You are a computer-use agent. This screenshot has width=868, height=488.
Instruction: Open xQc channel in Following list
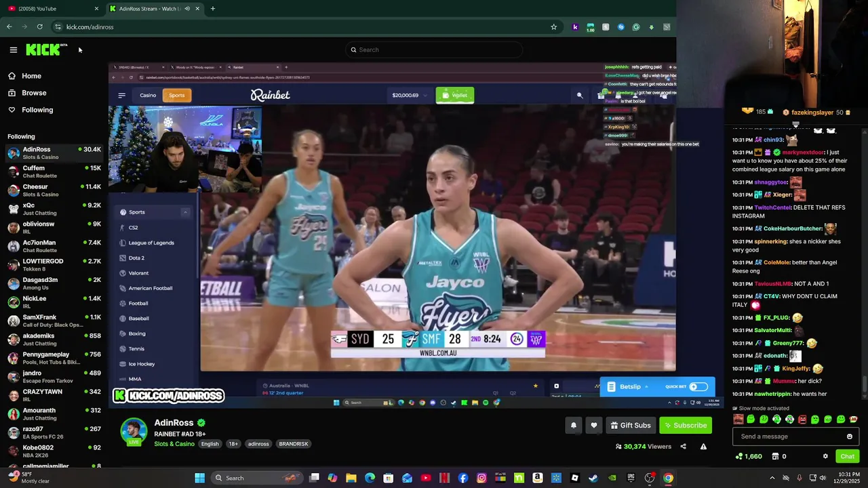[x=53, y=209]
